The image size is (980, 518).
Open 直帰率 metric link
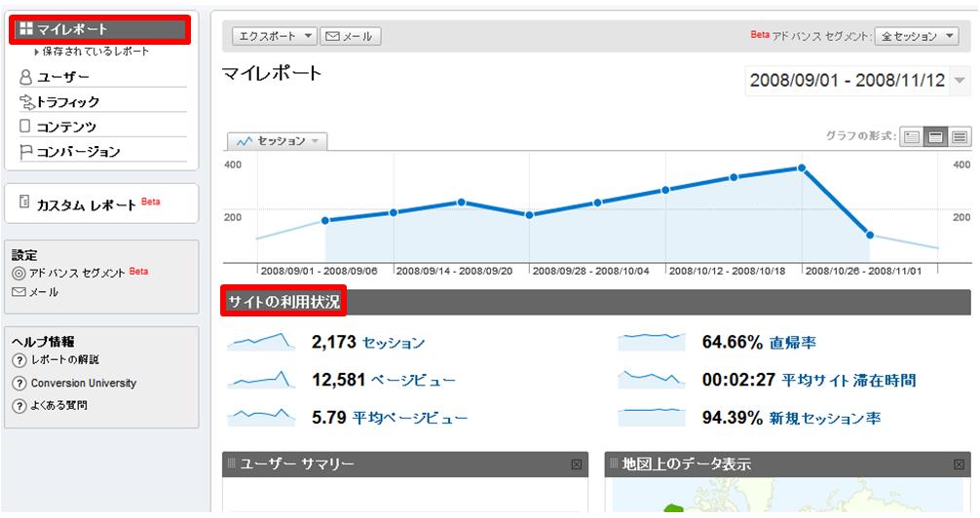point(793,343)
